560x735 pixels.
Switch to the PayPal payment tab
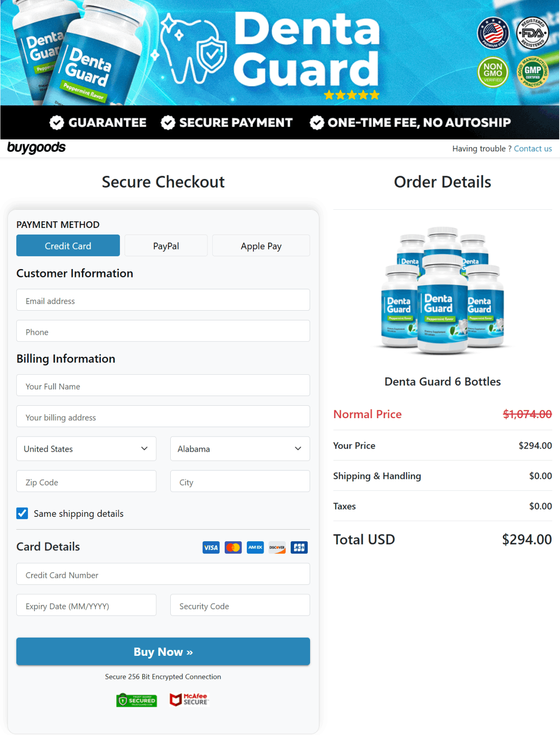click(166, 246)
